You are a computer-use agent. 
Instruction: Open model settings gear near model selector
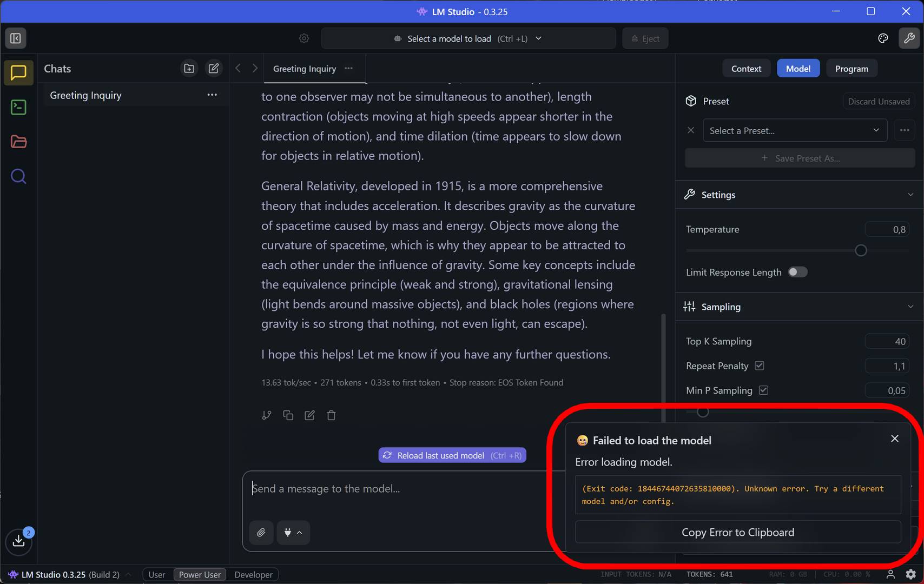[304, 38]
